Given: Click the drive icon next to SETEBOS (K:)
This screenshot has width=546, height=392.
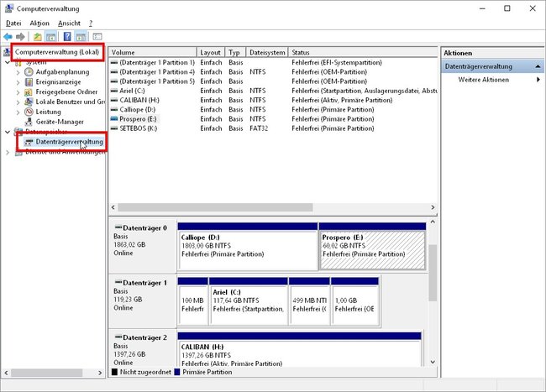Looking at the screenshot, I should 114,128.
